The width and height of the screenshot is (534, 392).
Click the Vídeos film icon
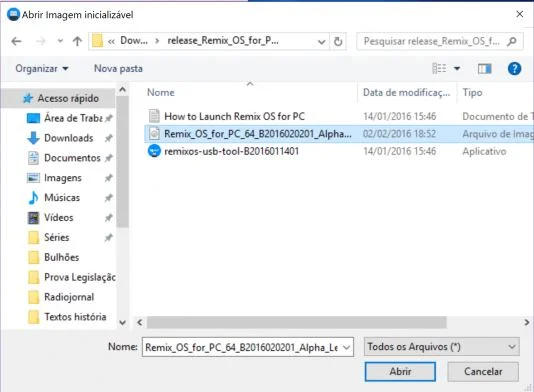(x=33, y=218)
